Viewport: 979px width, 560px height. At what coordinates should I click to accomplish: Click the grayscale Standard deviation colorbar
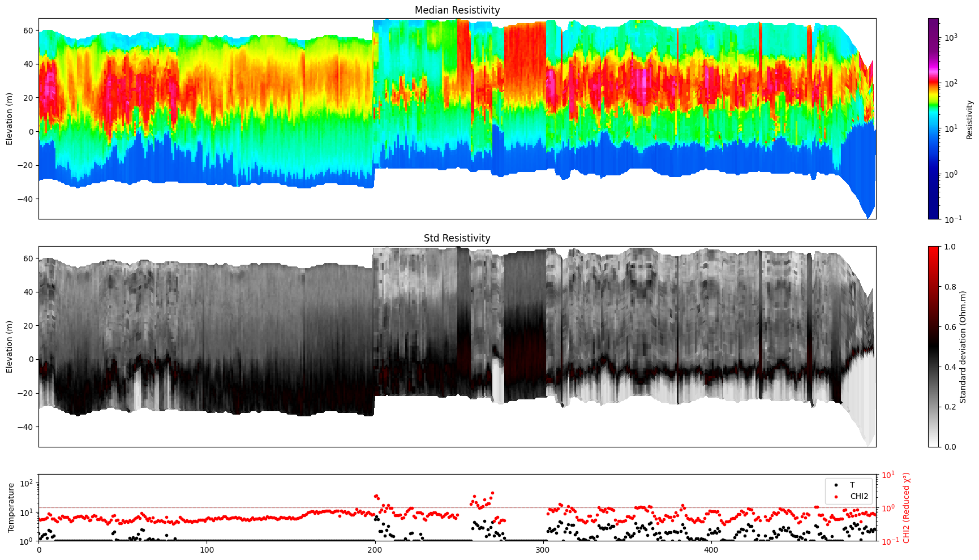point(933,346)
